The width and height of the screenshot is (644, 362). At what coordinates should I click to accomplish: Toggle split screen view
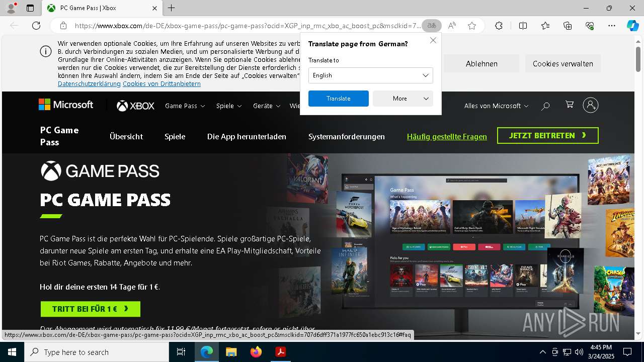pos(523,26)
